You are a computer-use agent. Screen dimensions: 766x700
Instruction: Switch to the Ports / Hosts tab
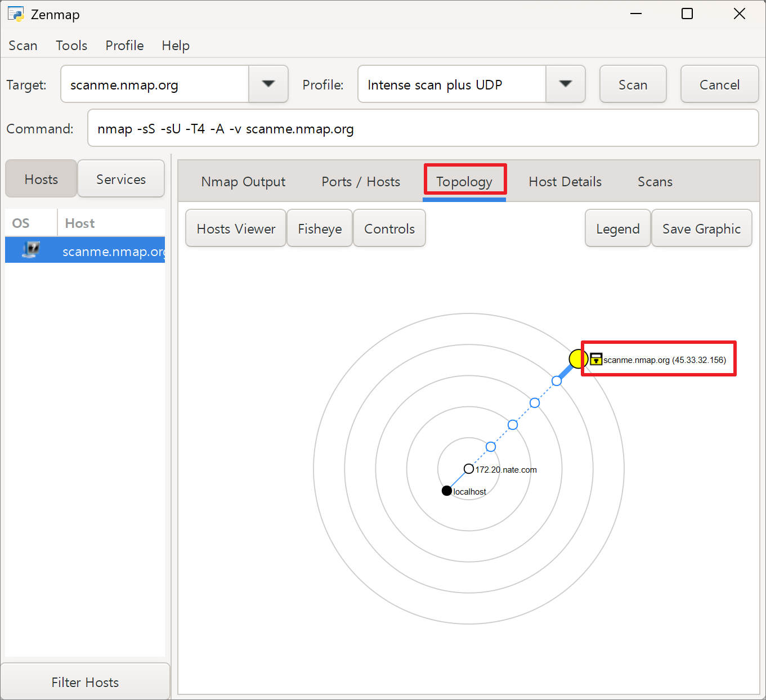pyautogui.click(x=361, y=182)
